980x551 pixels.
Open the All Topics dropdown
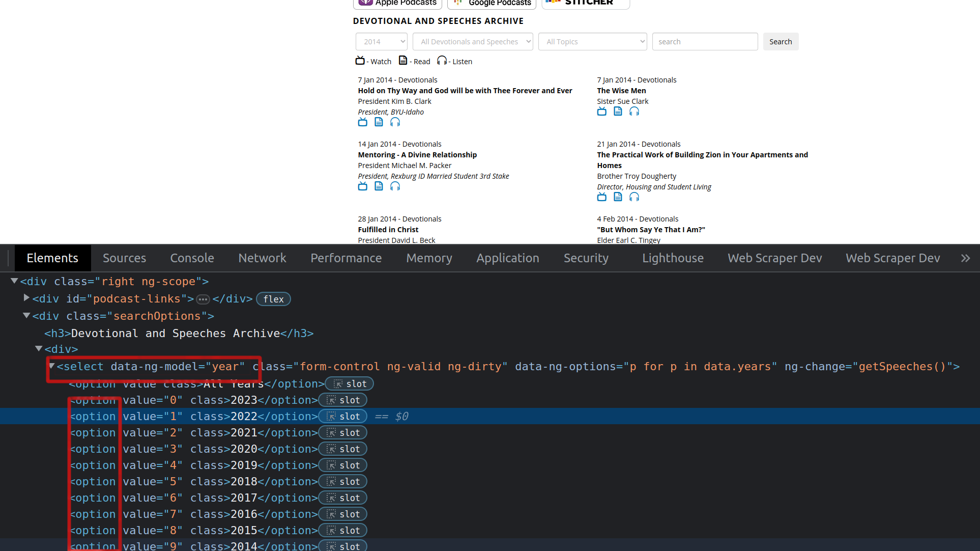592,41
